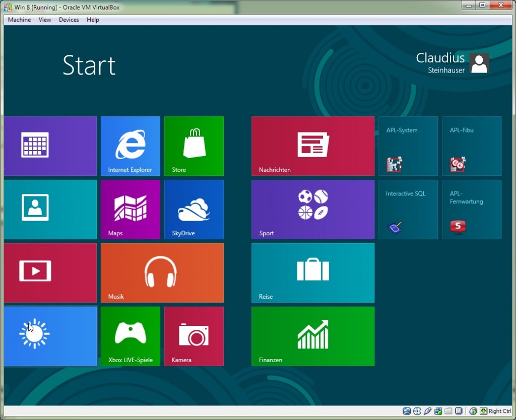The width and height of the screenshot is (516, 420).
Task: Click the Right Ctrl host key label
Action: [x=500, y=411]
